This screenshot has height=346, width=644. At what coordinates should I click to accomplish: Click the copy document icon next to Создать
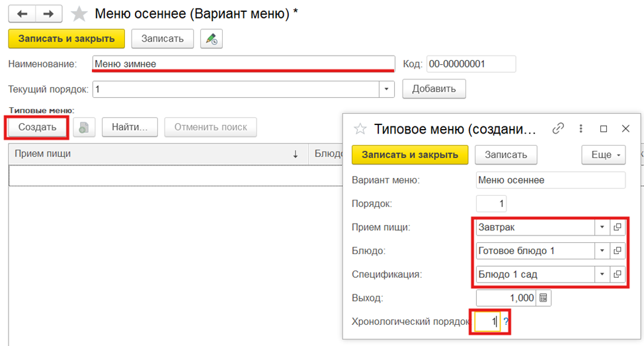click(84, 128)
